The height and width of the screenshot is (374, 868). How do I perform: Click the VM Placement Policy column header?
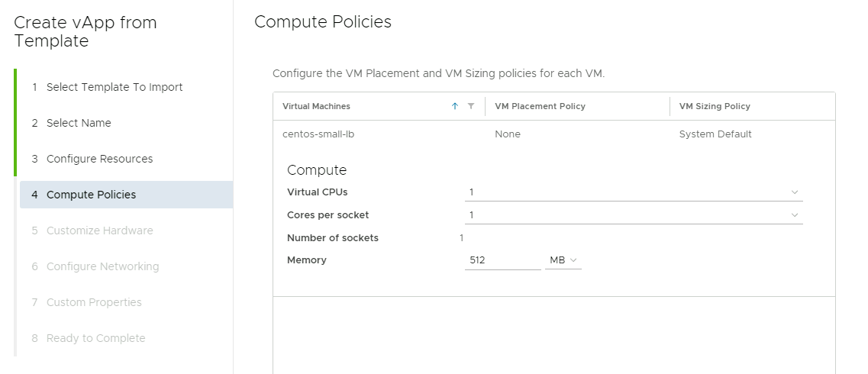point(540,106)
